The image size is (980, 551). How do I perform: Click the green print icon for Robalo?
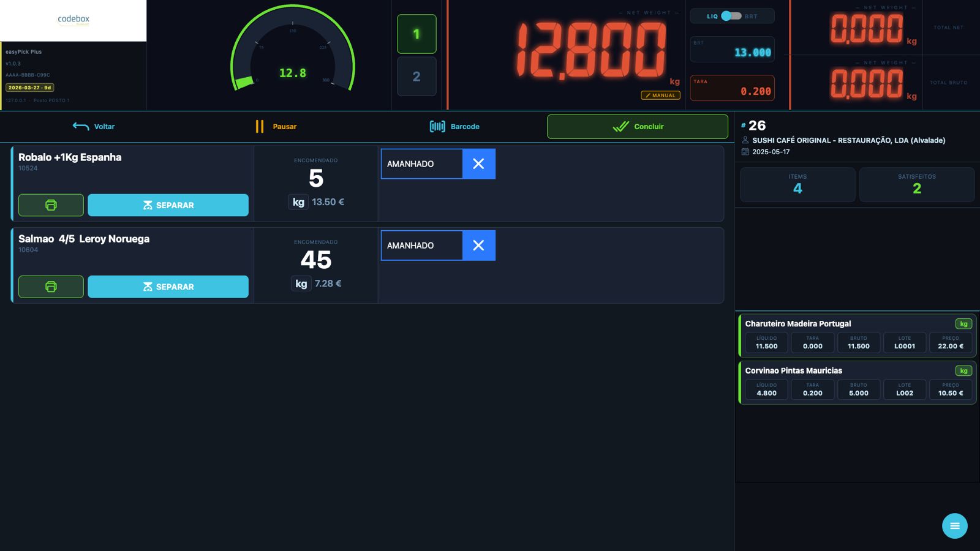51,205
